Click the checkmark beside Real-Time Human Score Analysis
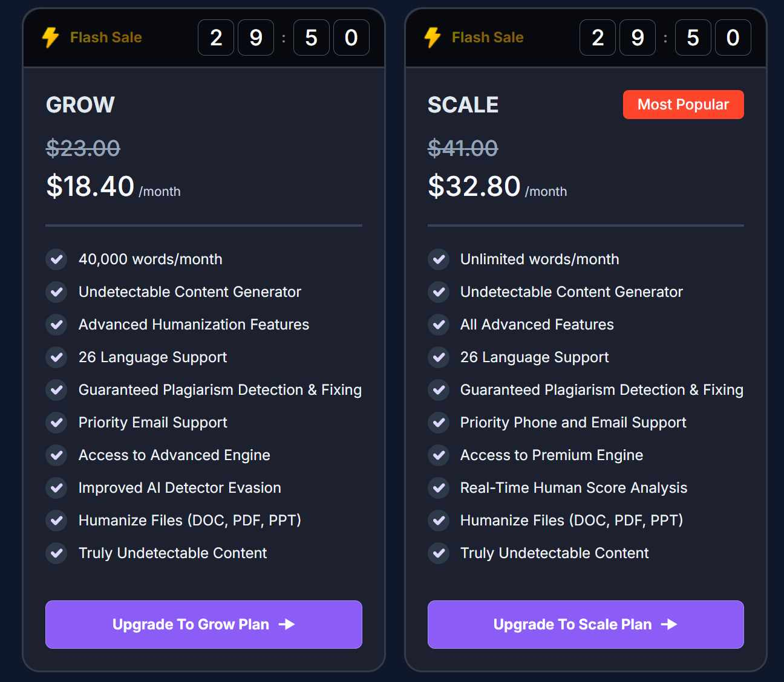Viewport: 784px width, 682px height. pyautogui.click(x=439, y=488)
